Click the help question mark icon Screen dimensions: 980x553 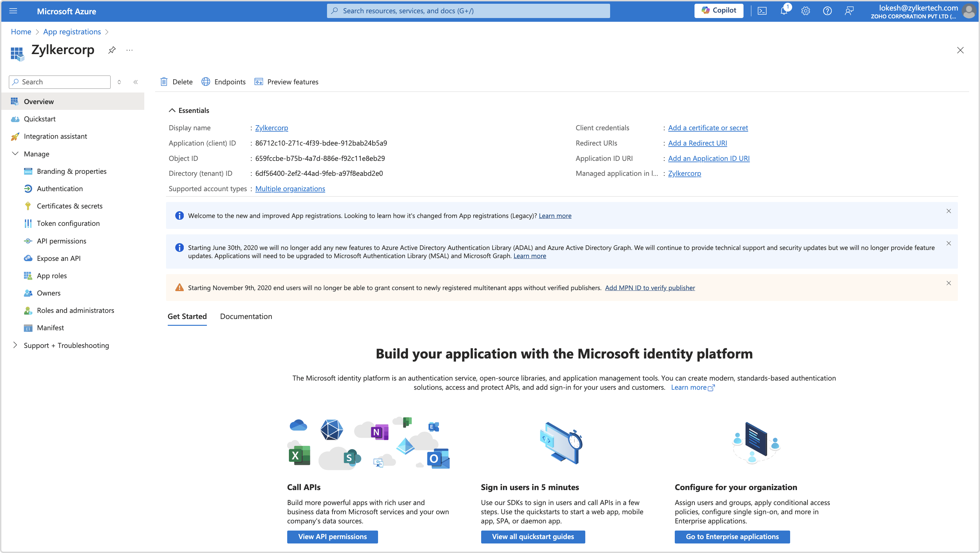827,11
